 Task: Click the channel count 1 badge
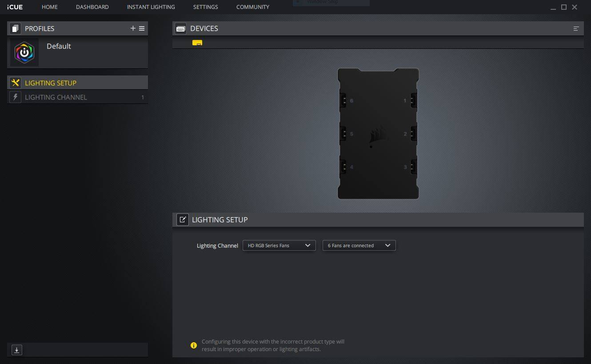pos(143,97)
